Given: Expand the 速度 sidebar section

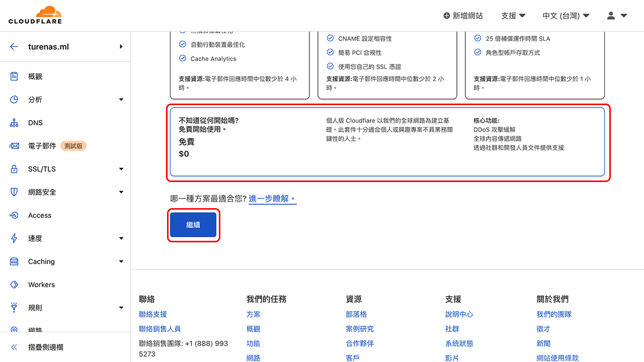Looking at the screenshot, I should (121, 238).
